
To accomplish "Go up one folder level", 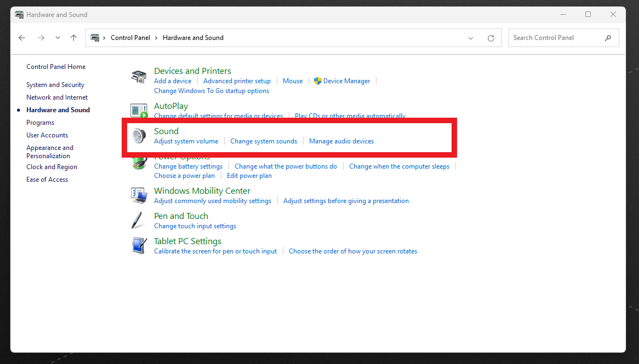I will pos(73,38).
